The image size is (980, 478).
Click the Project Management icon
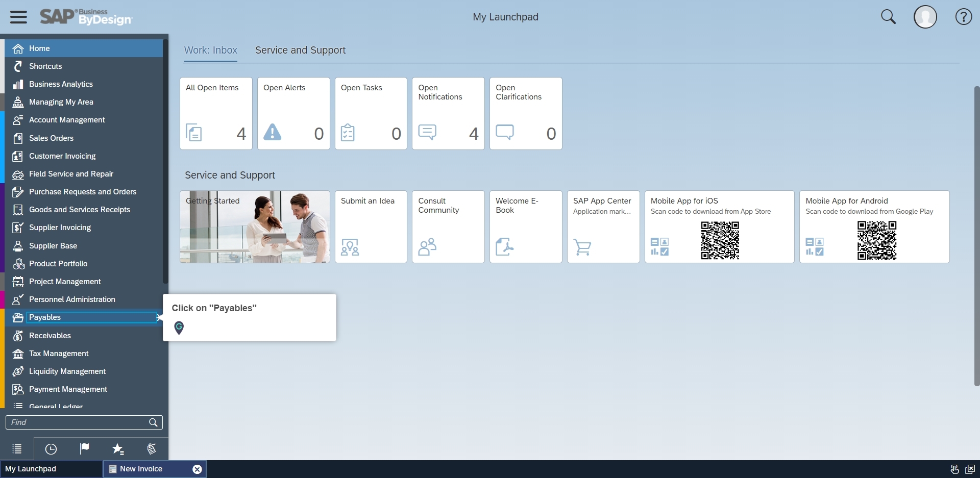(18, 282)
